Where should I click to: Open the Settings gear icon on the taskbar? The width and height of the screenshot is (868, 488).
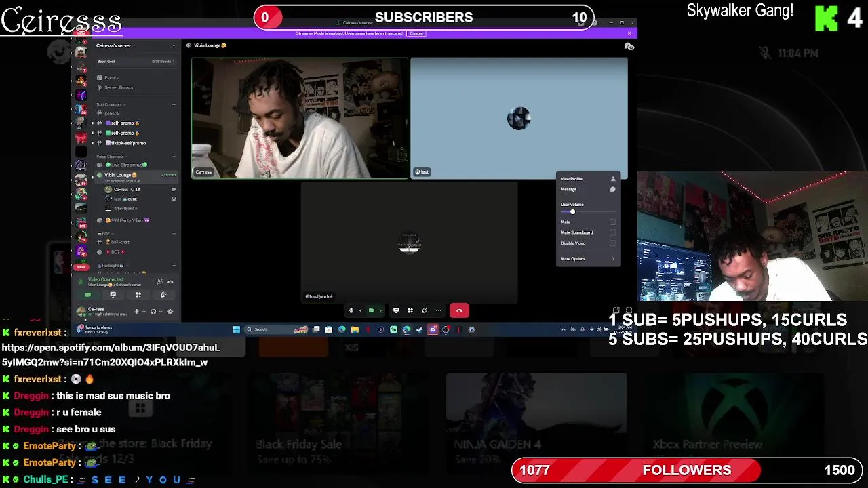click(472, 329)
